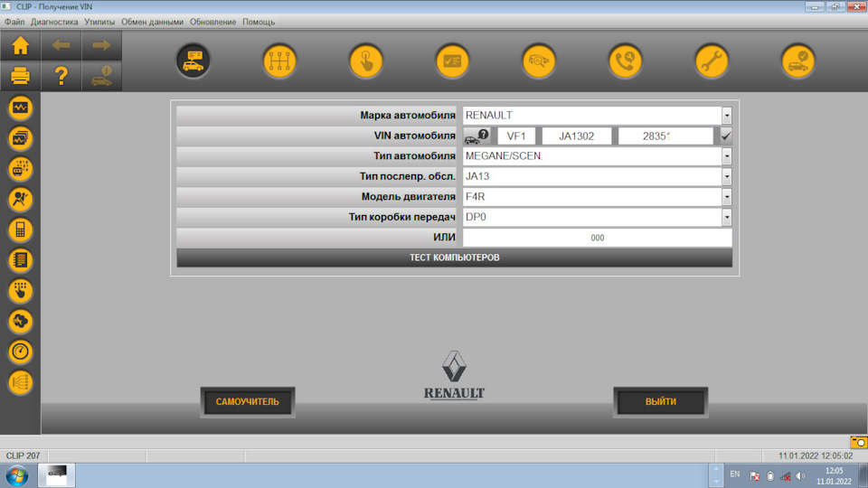Confirm VIN with the checkmark button

pyautogui.click(x=726, y=136)
